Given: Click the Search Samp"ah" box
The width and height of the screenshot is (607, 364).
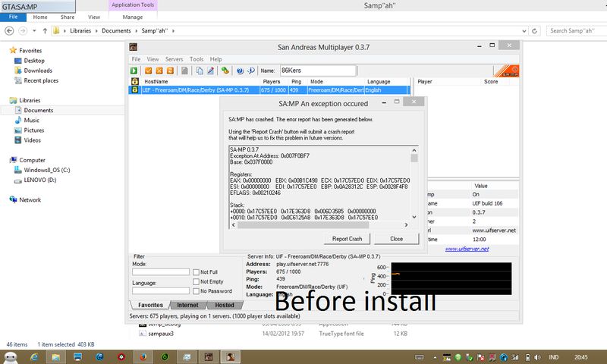Looking at the screenshot, I should point(577,31).
